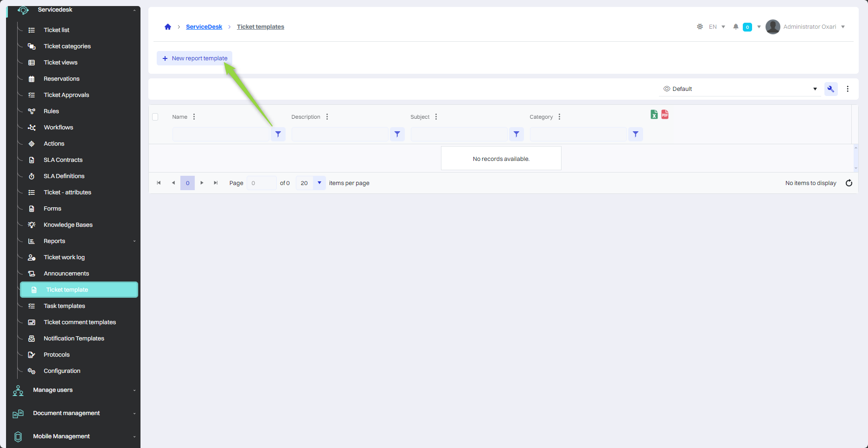Export table to Excel icon
Image resolution: width=868 pixels, height=448 pixels.
coord(654,115)
